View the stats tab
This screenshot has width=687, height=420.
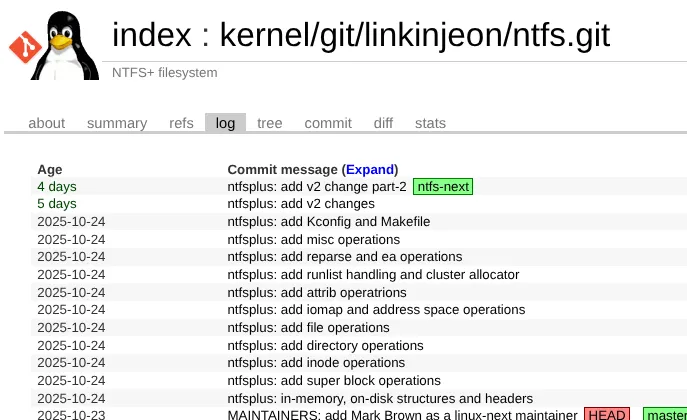tap(430, 123)
